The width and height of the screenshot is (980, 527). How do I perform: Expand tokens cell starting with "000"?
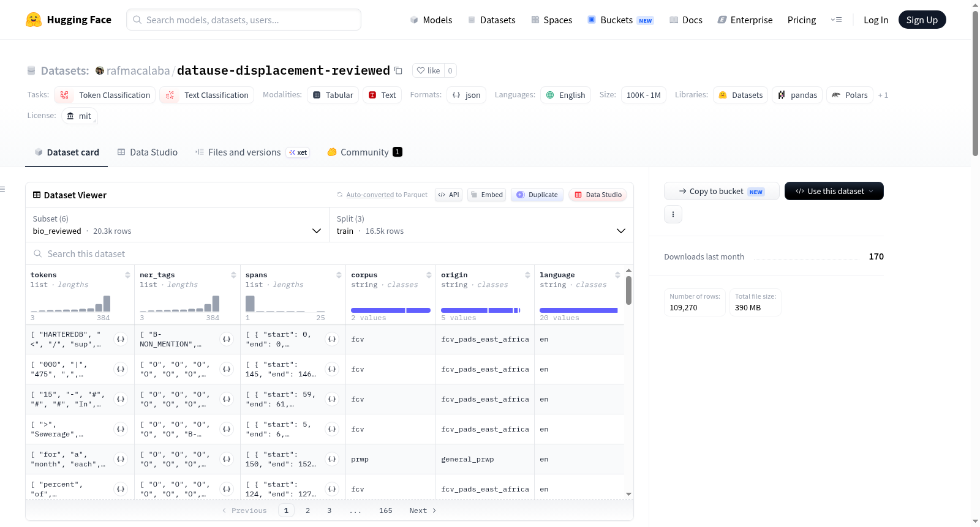click(121, 369)
